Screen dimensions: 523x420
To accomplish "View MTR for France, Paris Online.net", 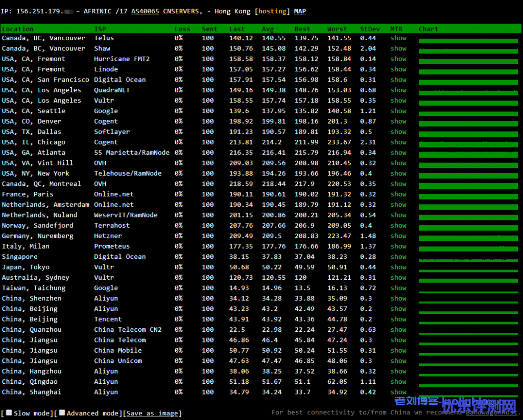I will (x=398, y=194).
